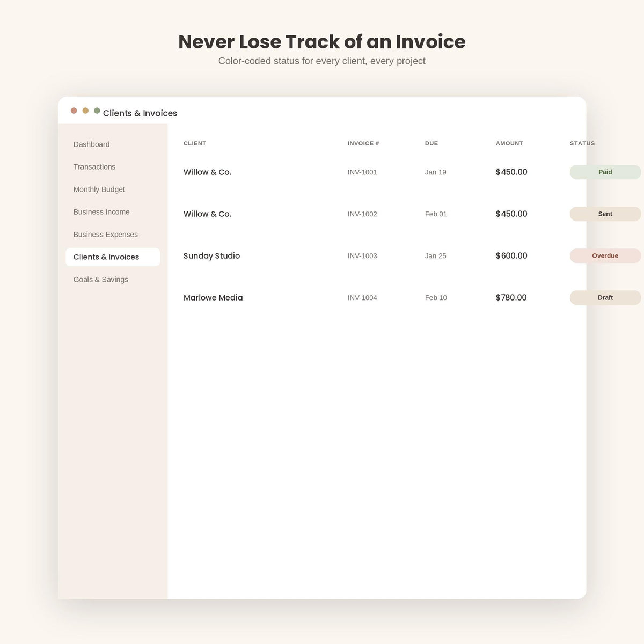
Task: Click the $780.00 amount
Action: 511,298
